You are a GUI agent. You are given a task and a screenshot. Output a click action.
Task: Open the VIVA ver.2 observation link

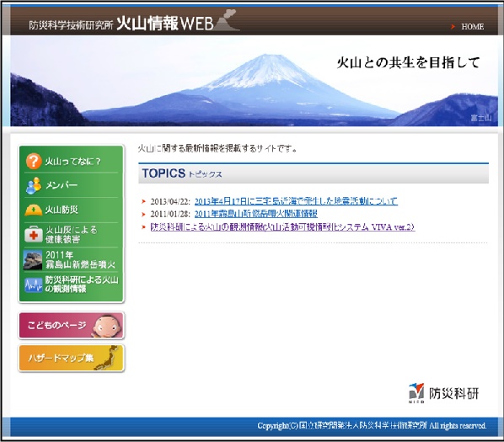tap(282, 227)
